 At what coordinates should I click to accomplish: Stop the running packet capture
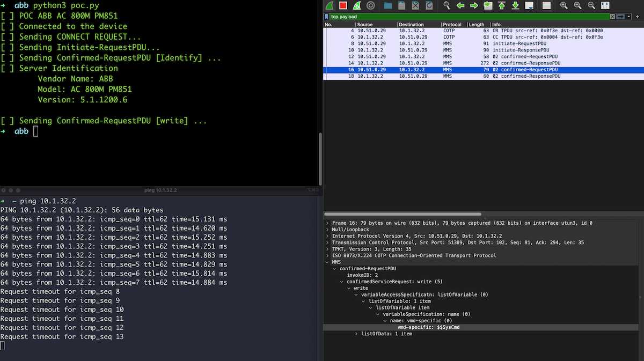pyautogui.click(x=342, y=5)
